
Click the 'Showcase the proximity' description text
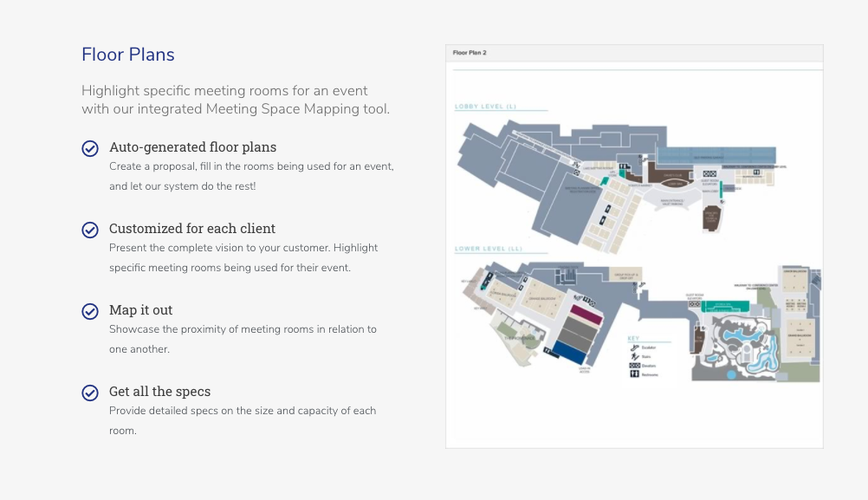click(x=243, y=339)
